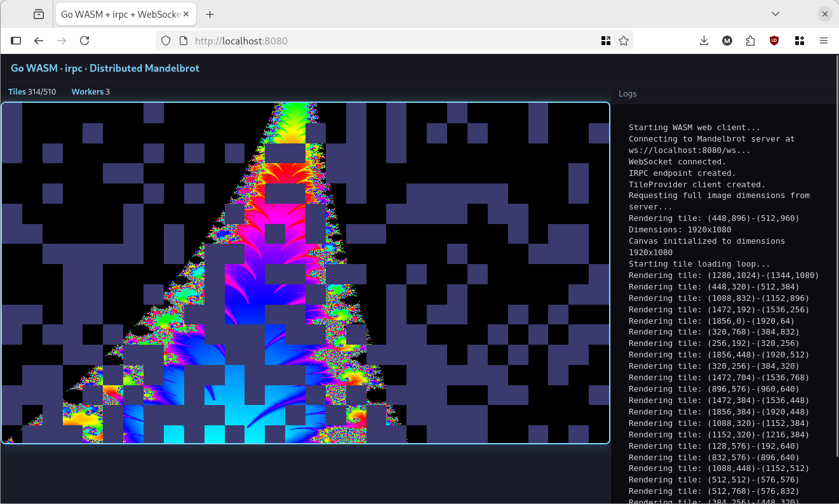
Task: Open the Firefox hamburger application menu
Action: pyautogui.click(x=824, y=41)
